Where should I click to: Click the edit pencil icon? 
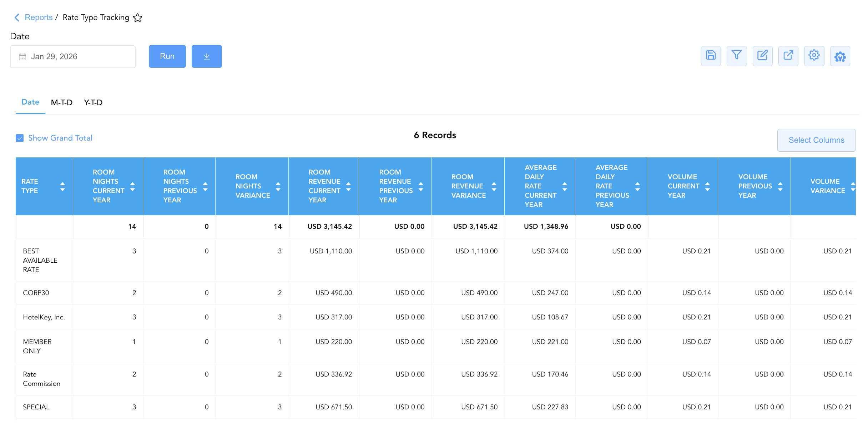pos(763,56)
